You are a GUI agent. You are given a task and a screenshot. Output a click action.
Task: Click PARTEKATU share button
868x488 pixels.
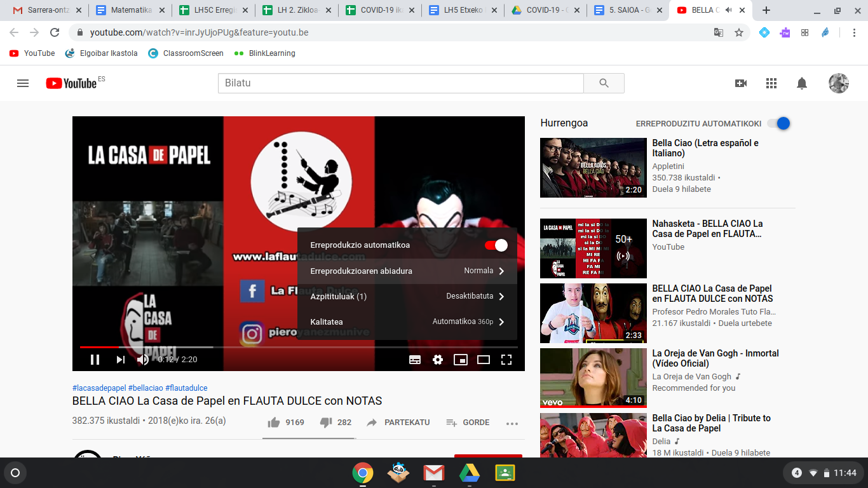[x=398, y=423]
